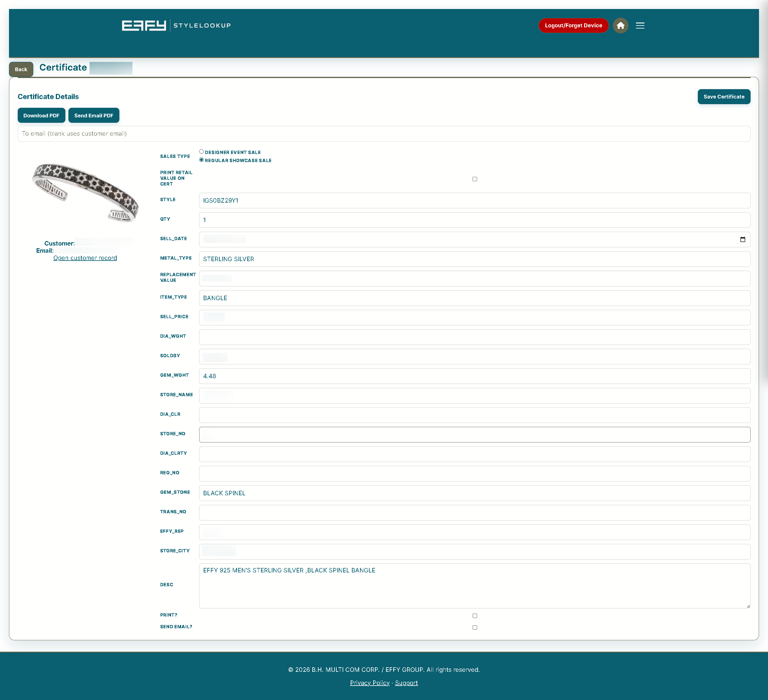Click the empty DIA_CLR field
768x700 pixels.
click(x=475, y=415)
